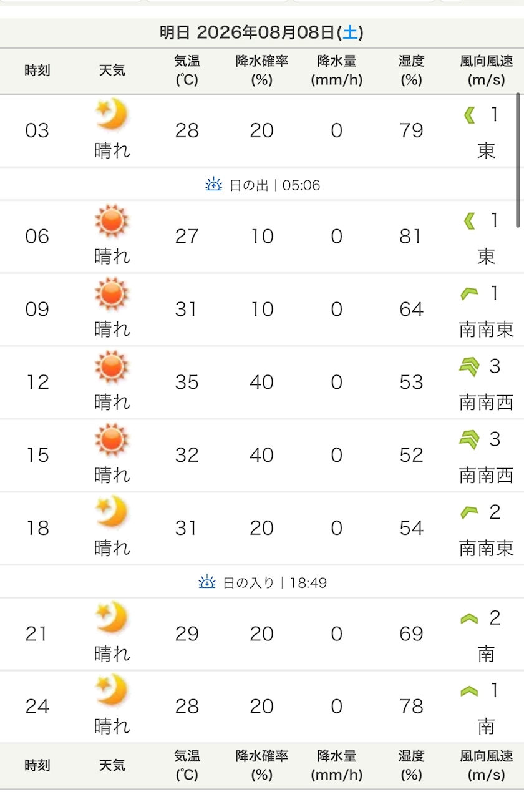
Task: Click the sun icon for hour 15
Action: tap(112, 439)
